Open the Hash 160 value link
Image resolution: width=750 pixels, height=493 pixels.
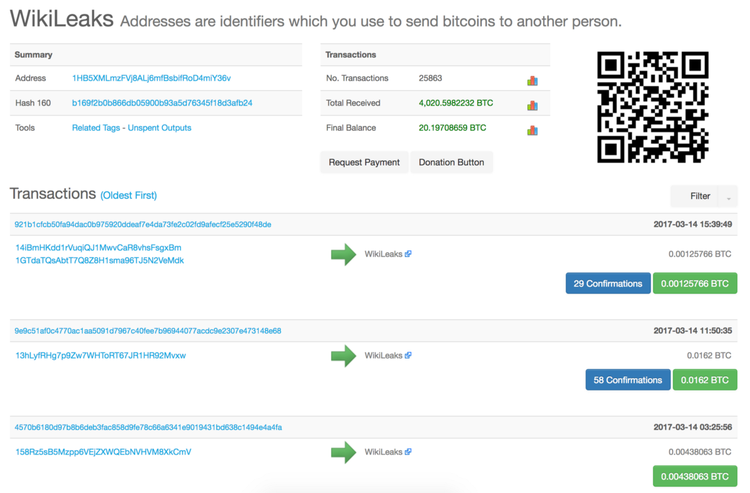[x=162, y=103]
